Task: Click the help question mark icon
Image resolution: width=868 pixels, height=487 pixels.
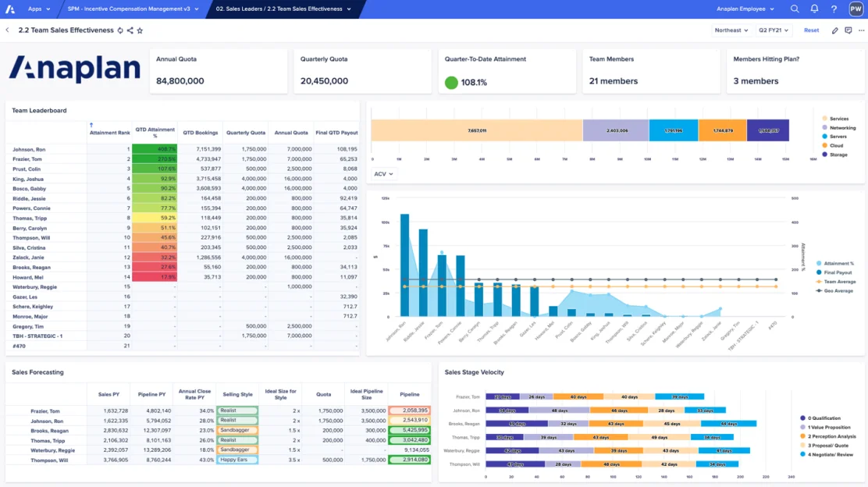Action: point(834,9)
